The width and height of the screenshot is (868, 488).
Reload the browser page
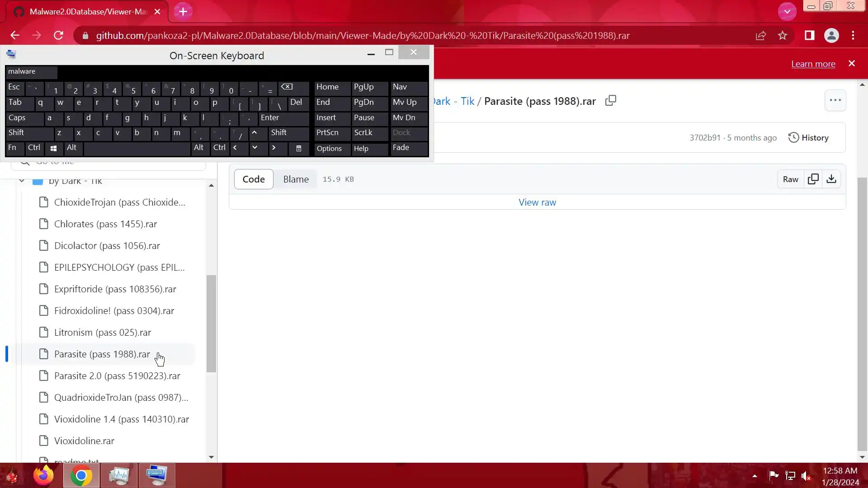point(58,36)
